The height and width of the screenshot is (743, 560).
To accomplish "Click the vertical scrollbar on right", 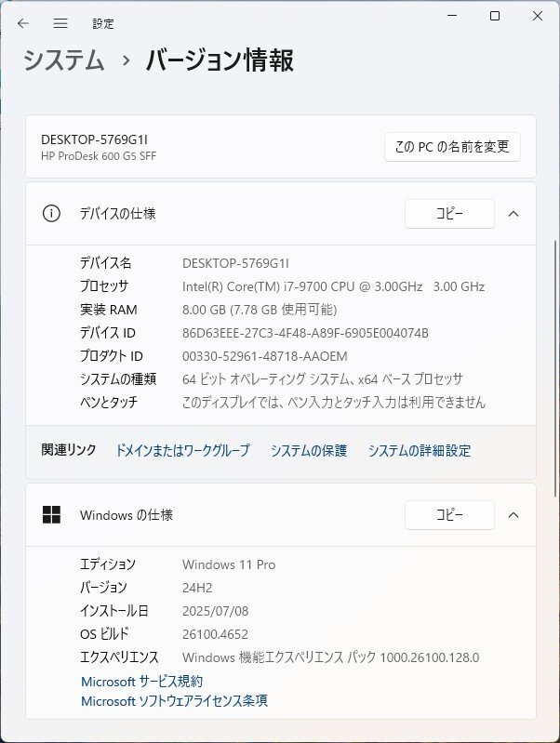I will (x=554, y=368).
